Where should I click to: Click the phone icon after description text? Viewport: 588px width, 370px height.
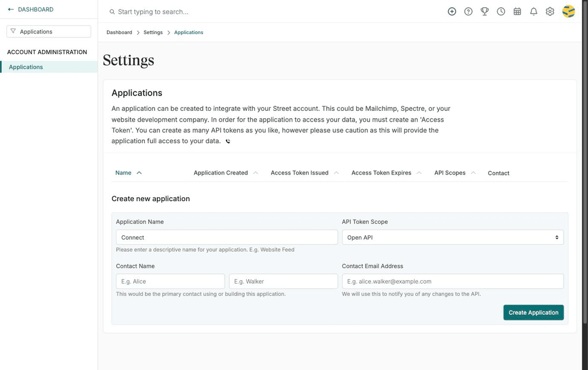pos(228,142)
